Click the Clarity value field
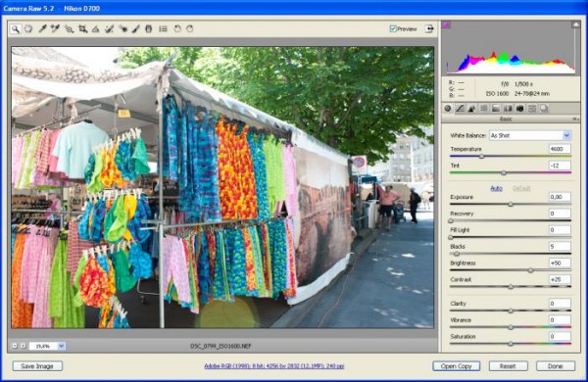The width and height of the screenshot is (588, 382). point(560,304)
